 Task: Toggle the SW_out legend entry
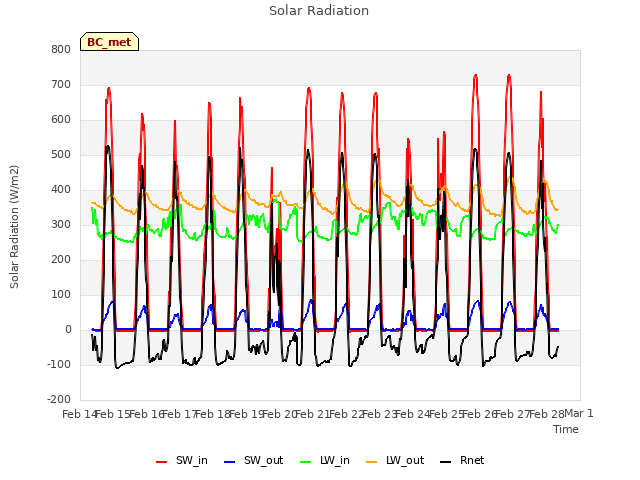(254, 461)
